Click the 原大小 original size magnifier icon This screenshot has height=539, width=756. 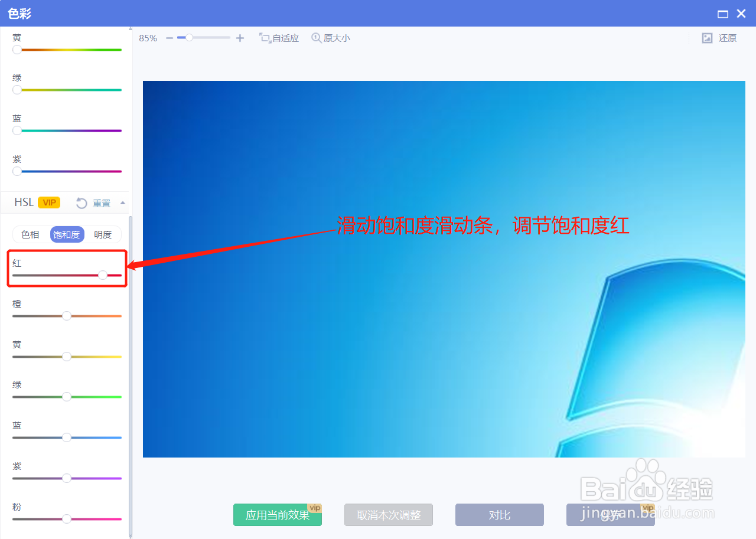317,38
